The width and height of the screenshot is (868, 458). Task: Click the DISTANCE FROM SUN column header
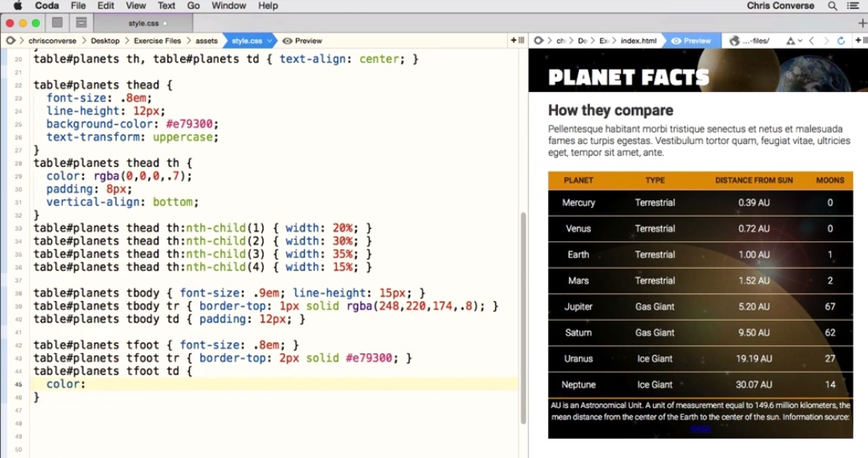pos(754,180)
